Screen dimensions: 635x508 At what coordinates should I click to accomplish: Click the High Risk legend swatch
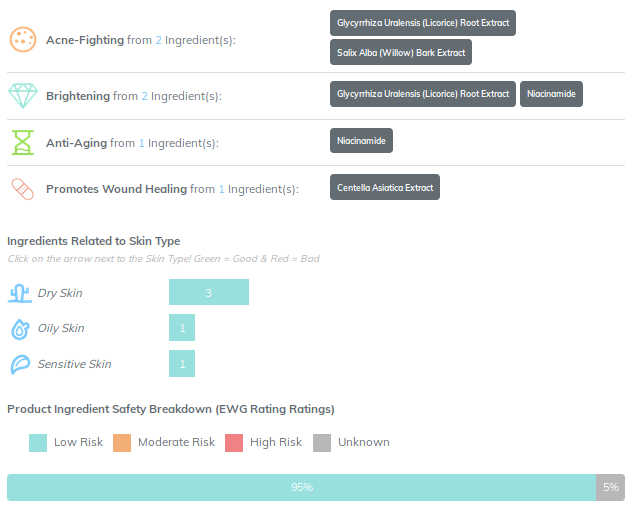[x=235, y=442]
